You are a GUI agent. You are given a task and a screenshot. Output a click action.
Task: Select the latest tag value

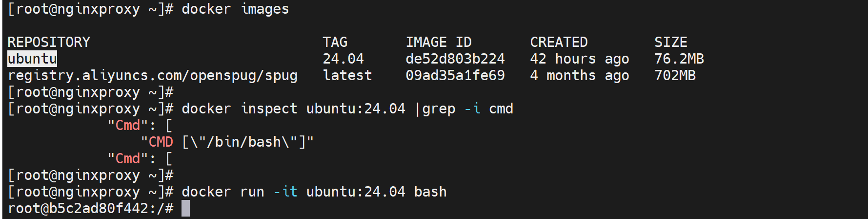coord(347,76)
